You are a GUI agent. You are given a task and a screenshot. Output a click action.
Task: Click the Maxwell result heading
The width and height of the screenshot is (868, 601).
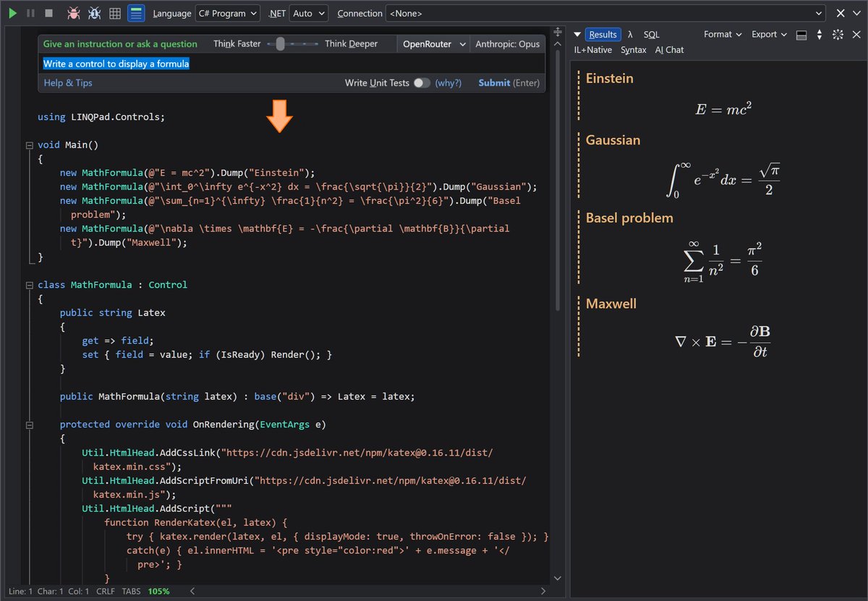pyautogui.click(x=611, y=304)
